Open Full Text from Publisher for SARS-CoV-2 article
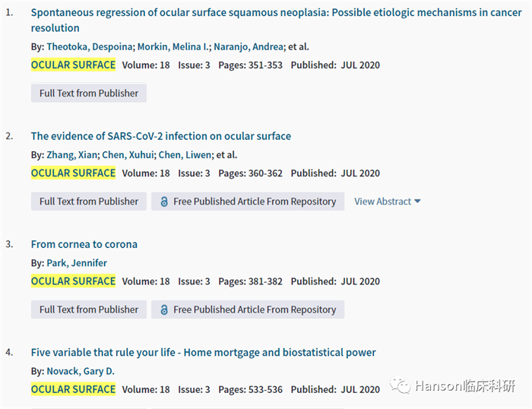The image size is (532, 409). (89, 201)
